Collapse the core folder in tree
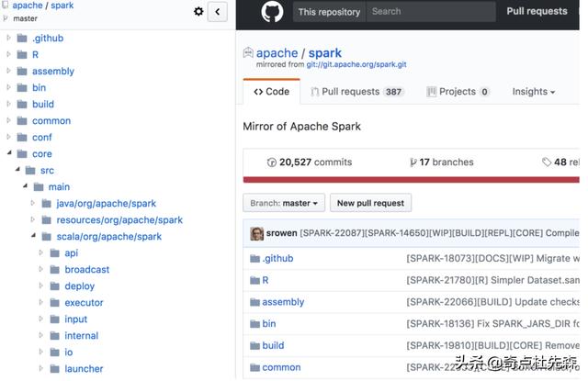The height and width of the screenshot is (381, 588). [9, 153]
